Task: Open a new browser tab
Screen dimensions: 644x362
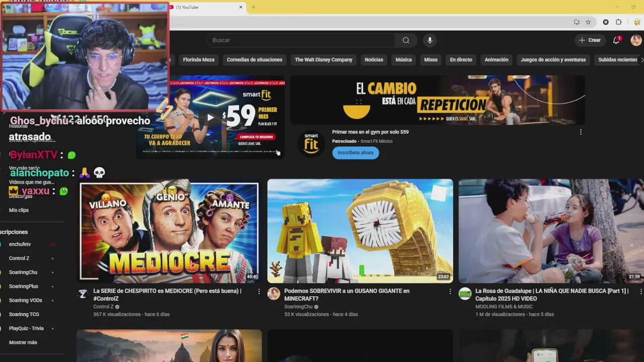Action: click(254, 7)
